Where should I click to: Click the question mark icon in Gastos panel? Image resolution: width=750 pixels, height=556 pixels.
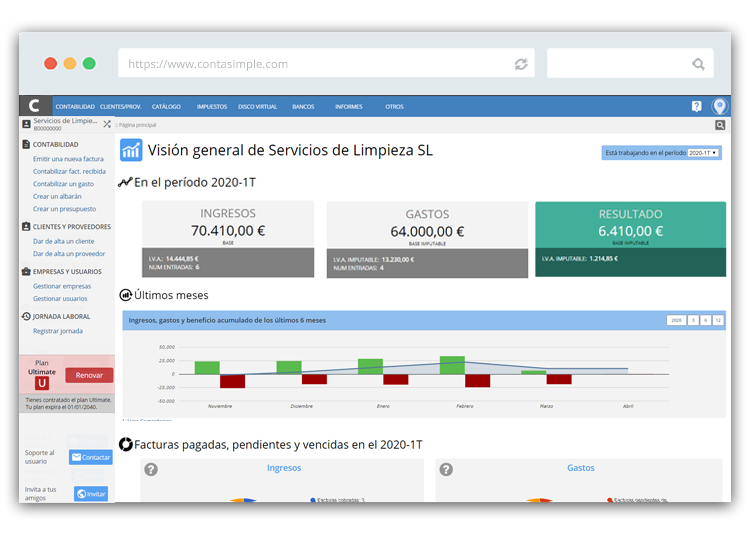point(446,469)
